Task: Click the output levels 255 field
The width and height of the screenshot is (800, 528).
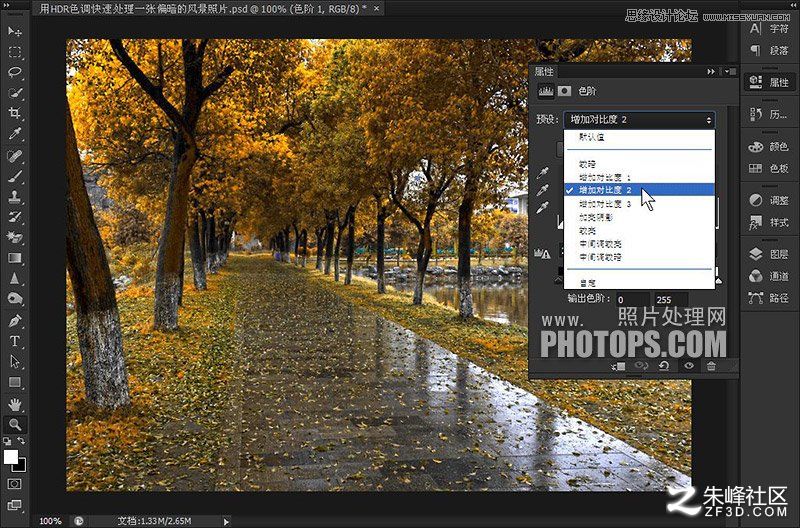Action: (x=671, y=299)
